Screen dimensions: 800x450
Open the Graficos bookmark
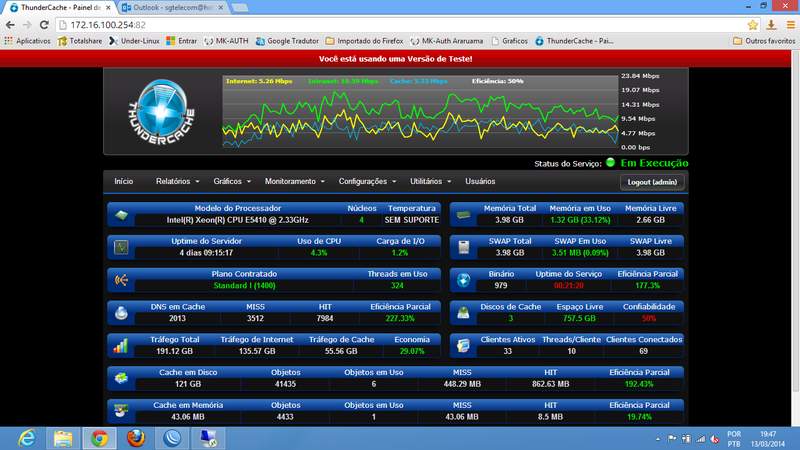click(x=509, y=41)
